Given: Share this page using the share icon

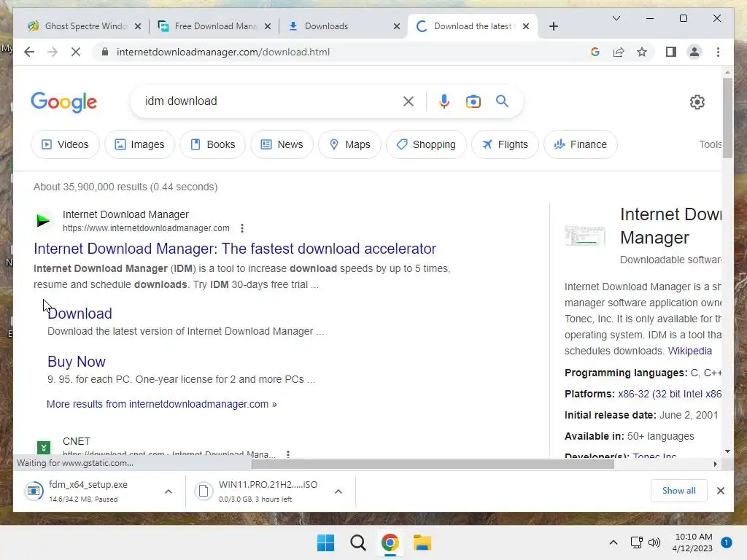Looking at the screenshot, I should [619, 52].
